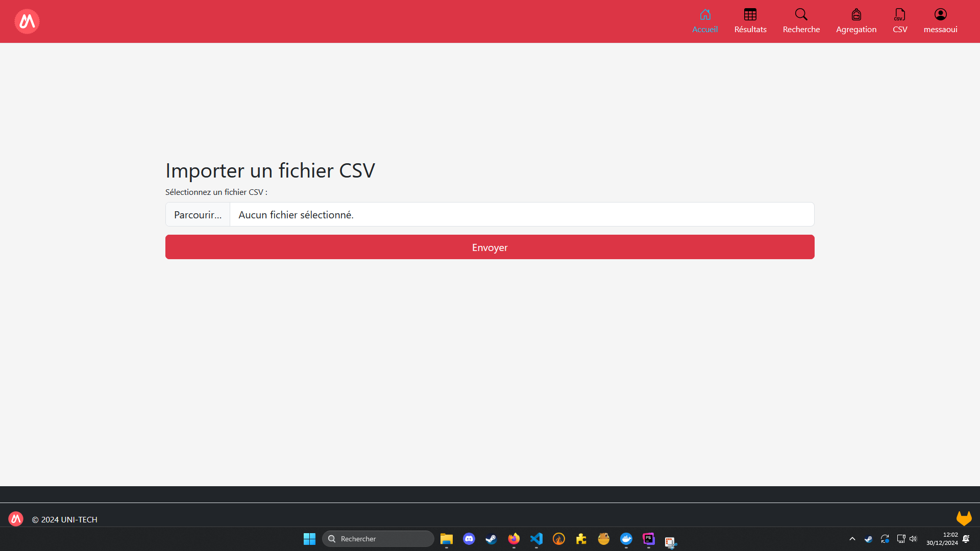Screen dimensions: 980x551
Task: Open the Résultats table page
Action: [750, 21]
